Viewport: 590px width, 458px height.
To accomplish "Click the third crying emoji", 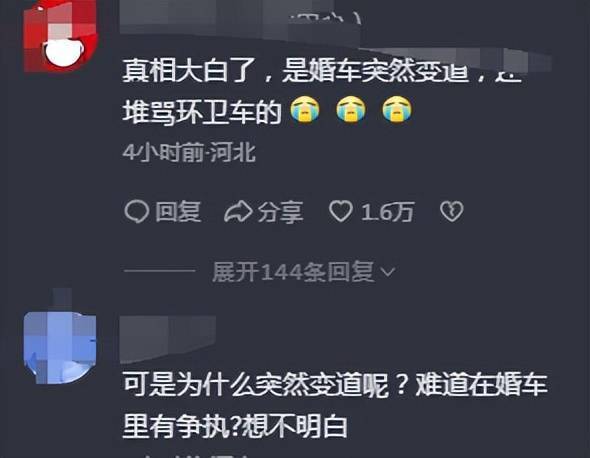I will [397, 110].
